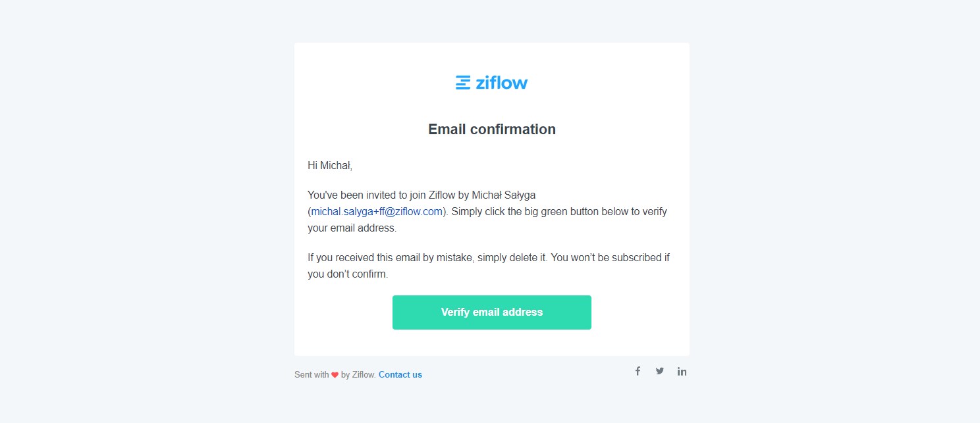The image size is (980, 423).
Task: Click the "you don't confirm." closing line
Action: [x=348, y=274]
